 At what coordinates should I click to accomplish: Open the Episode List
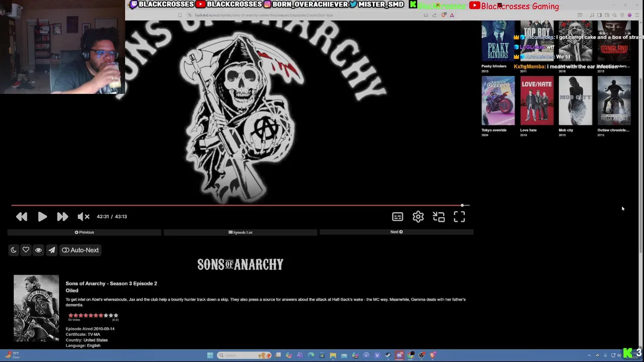point(240,232)
